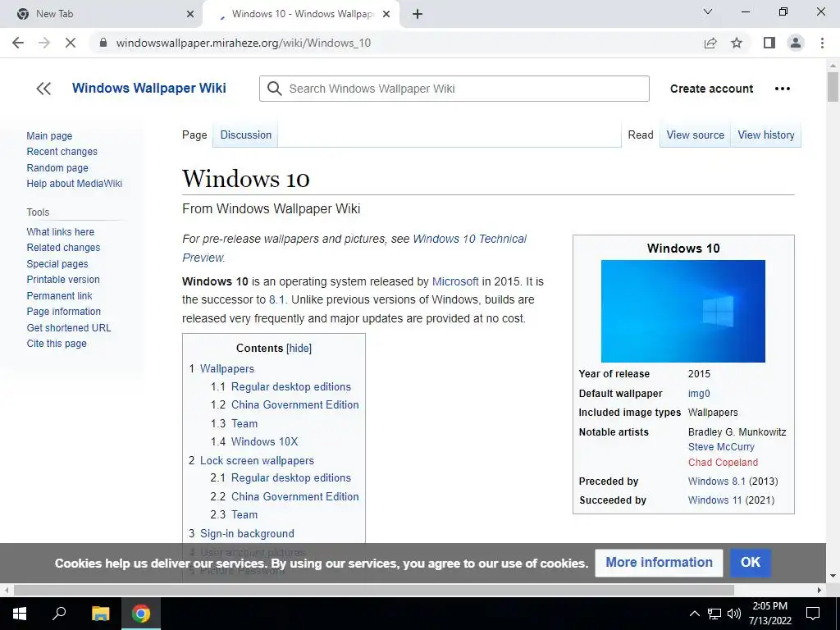Open the Permanent link tool
The width and height of the screenshot is (840, 630).
(x=59, y=295)
